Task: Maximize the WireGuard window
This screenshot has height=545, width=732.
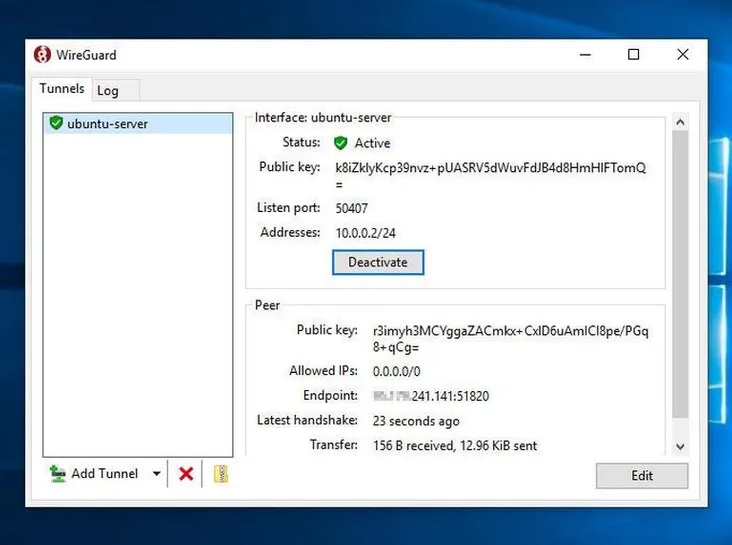Action: pyautogui.click(x=633, y=55)
